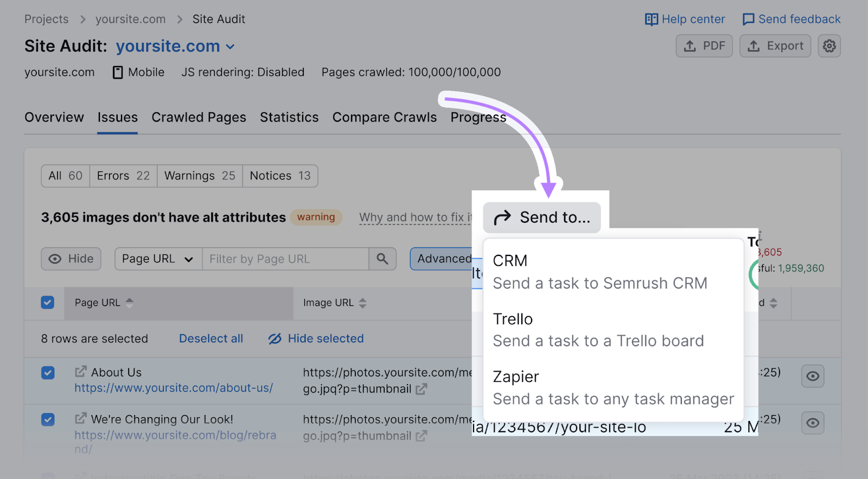Export the report as PDF
This screenshot has height=479, width=868.
click(x=704, y=46)
